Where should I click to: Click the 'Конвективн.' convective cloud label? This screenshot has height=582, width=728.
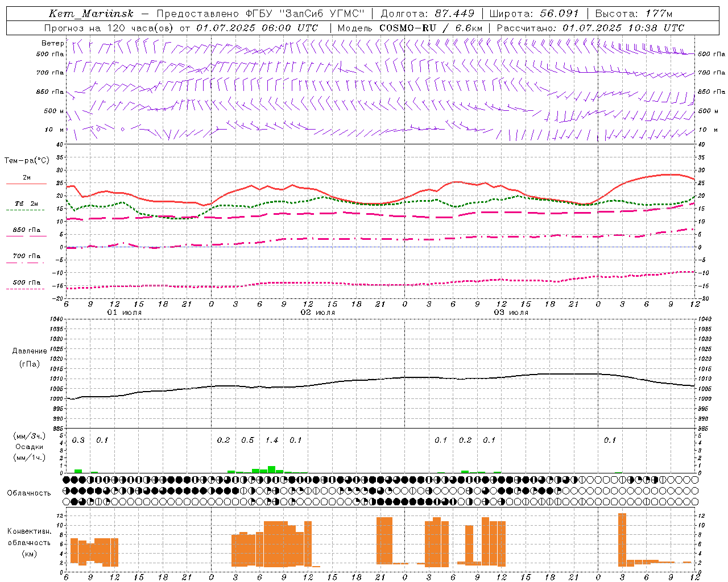30,531
